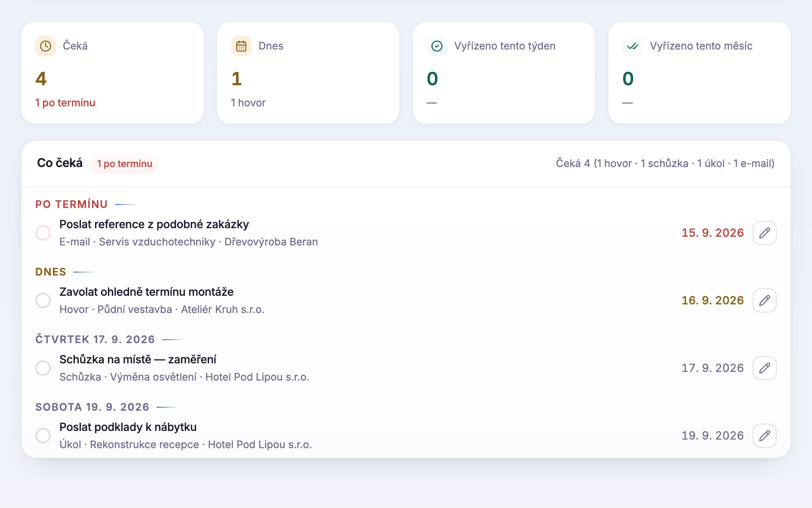
Task: Click the Co čeká heading
Action: click(60, 163)
